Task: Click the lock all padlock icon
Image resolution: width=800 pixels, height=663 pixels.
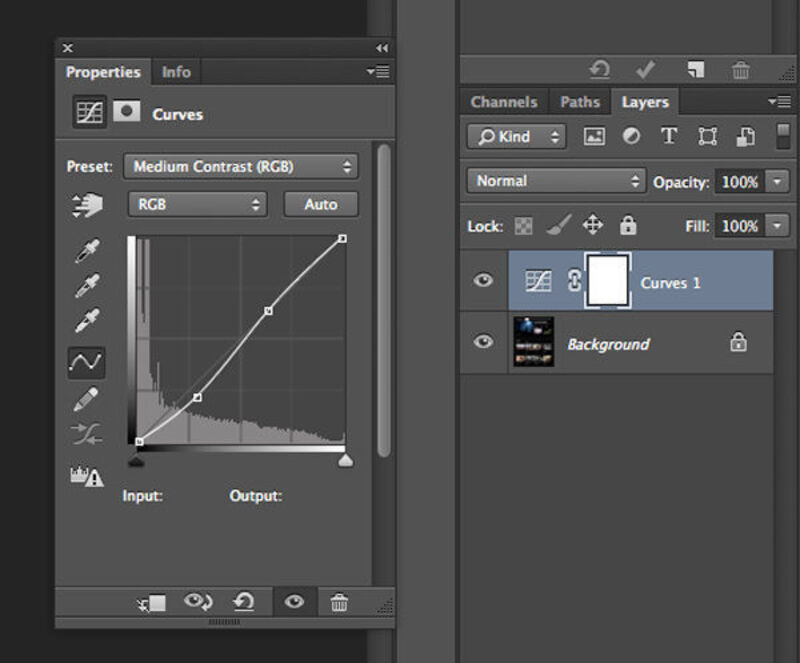Action: (x=628, y=225)
